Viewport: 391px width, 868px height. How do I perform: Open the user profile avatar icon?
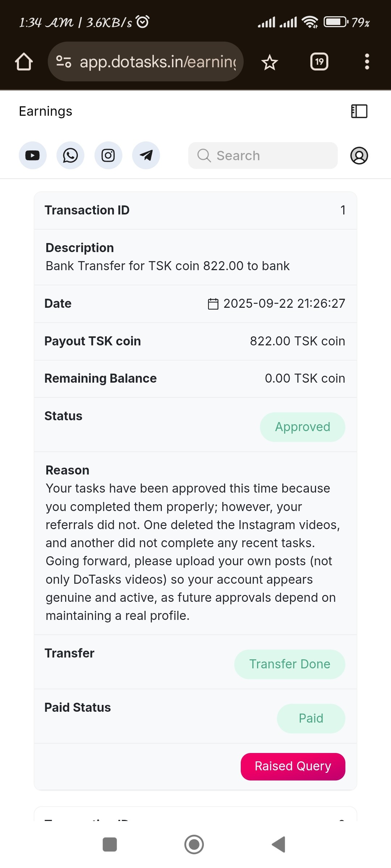[359, 156]
